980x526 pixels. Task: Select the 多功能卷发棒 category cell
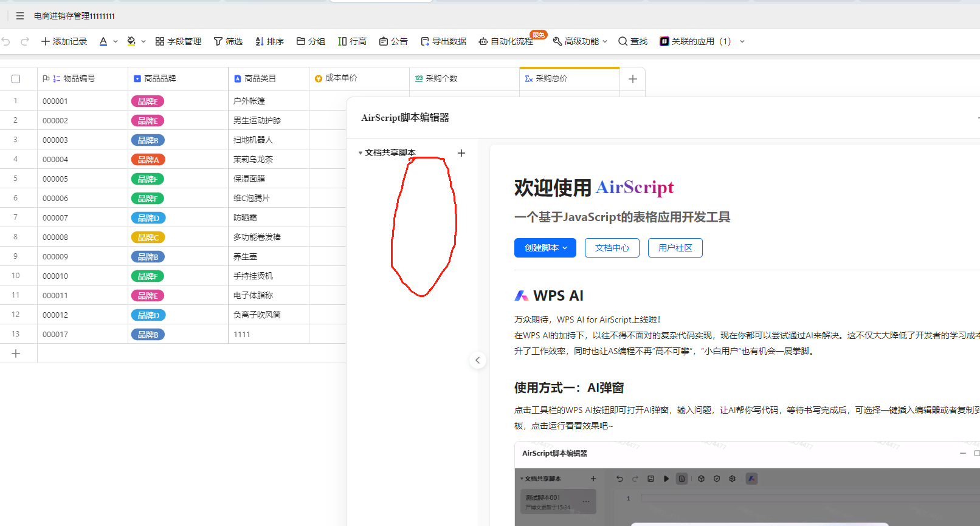point(269,237)
